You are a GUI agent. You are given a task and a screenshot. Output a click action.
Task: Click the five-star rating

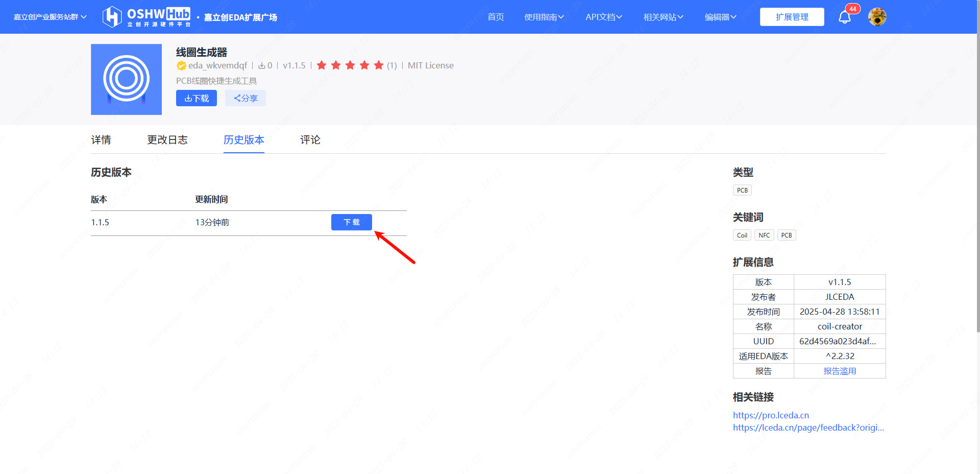pyautogui.click(x=350, y=65)
